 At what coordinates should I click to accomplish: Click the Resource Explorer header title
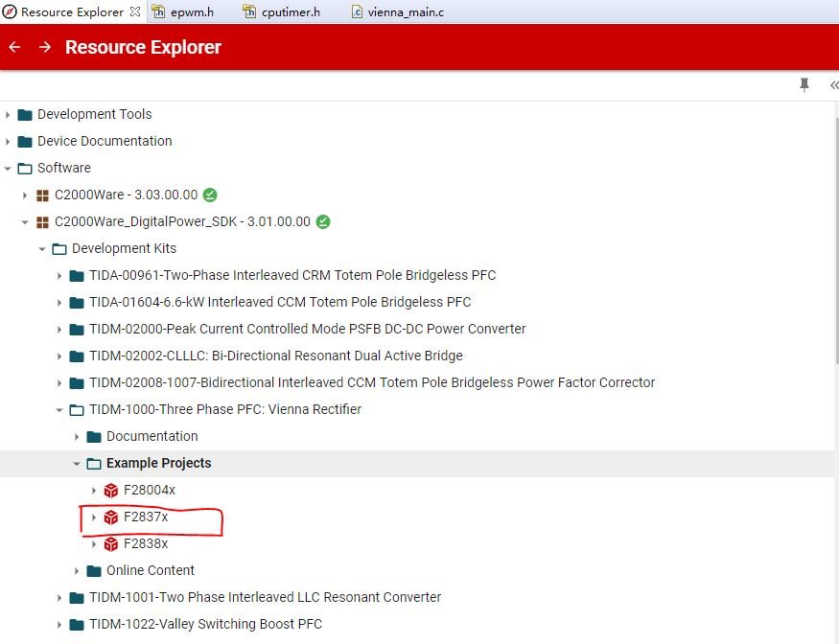pyautogui.click(x=143, y=47)
